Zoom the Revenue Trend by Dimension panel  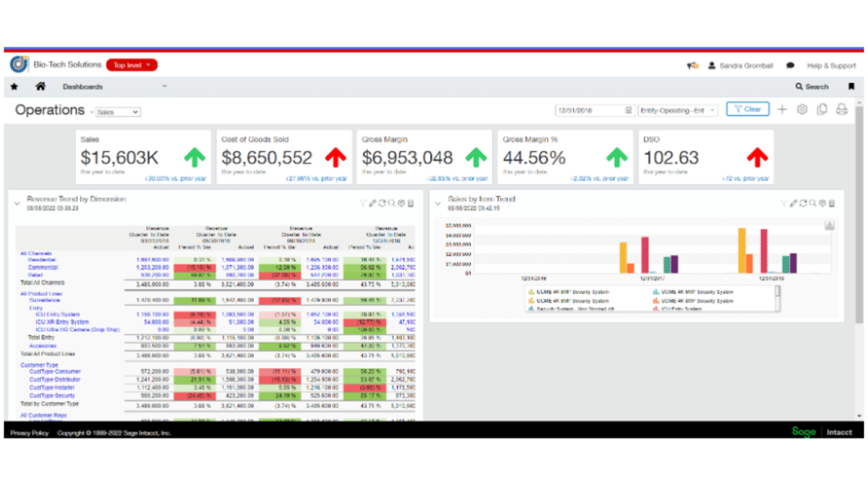pos(391,204)
